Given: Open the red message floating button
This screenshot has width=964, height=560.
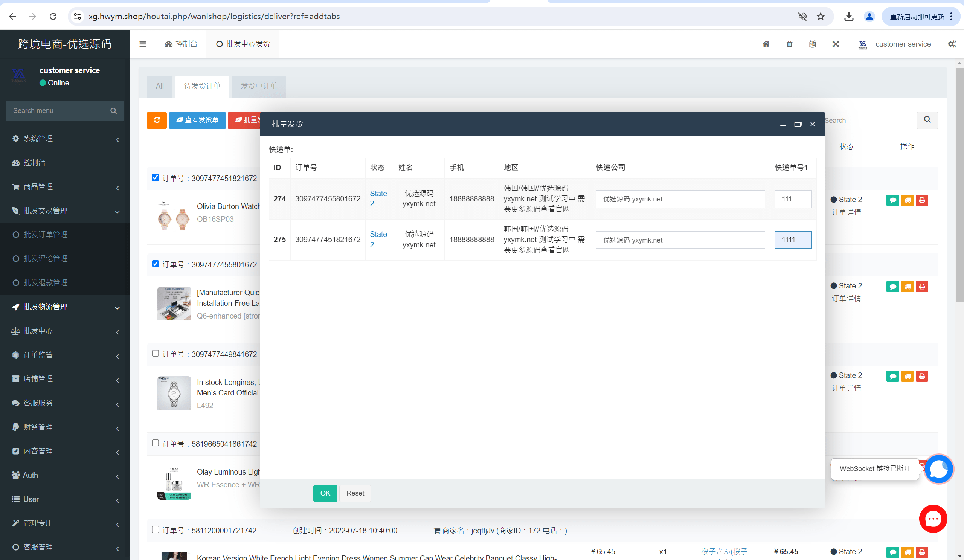Looking at the screenshot, I should coord(933,519).
